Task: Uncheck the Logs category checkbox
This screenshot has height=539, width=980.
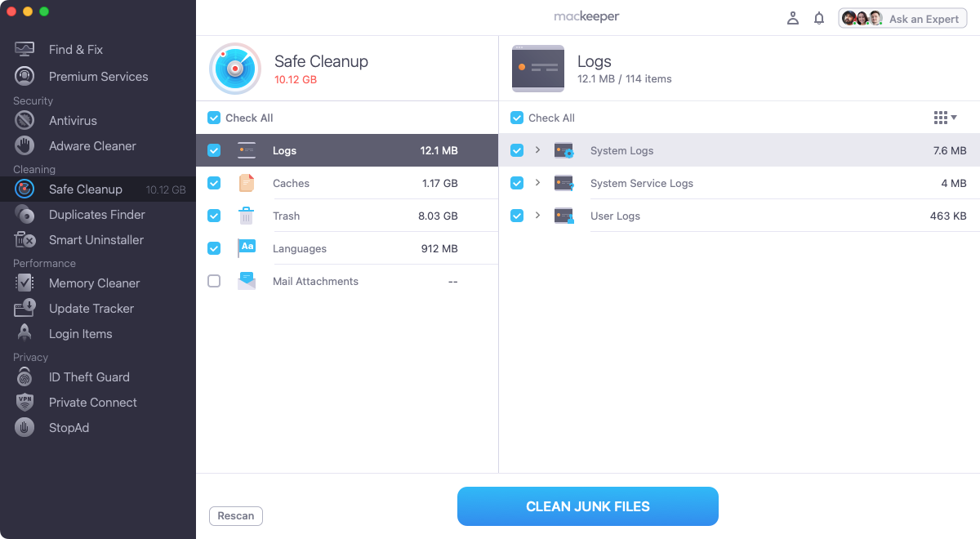Action: coord(214,150)
